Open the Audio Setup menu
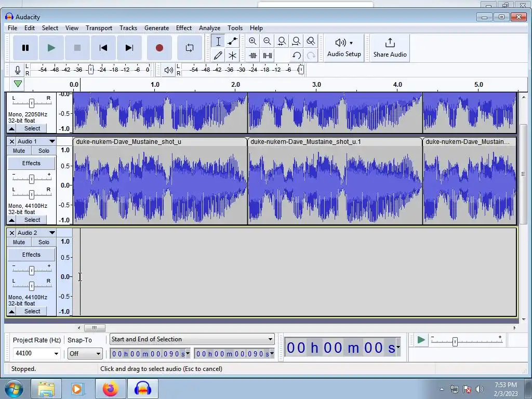 pos(344,48)
